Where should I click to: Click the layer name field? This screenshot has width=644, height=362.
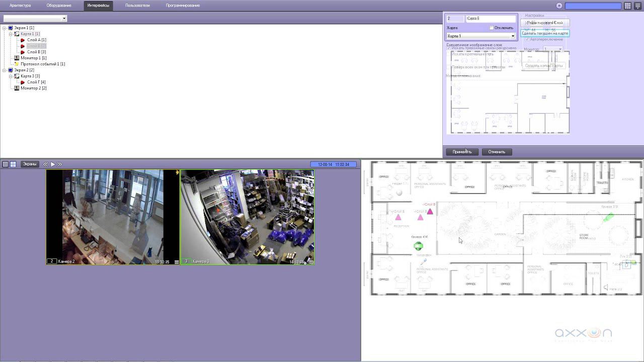(x=491, y=19)
